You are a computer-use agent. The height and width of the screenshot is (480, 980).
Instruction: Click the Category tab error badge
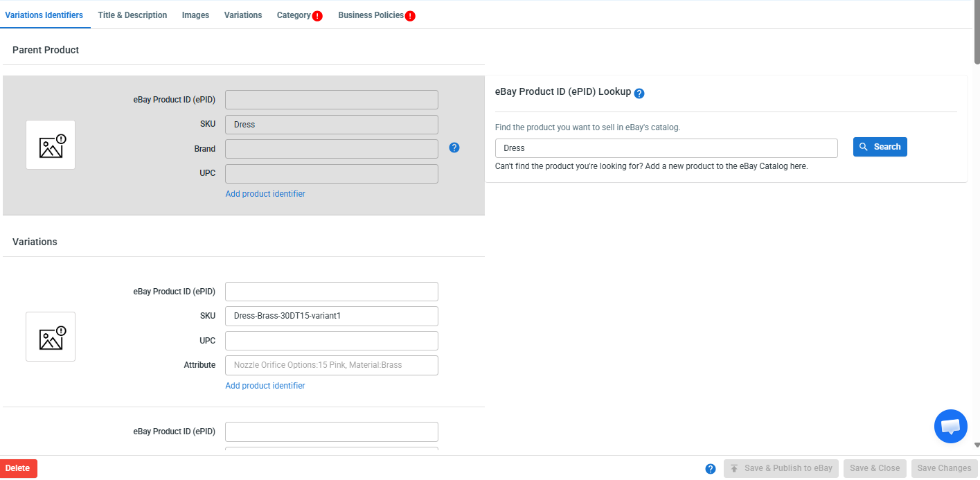click(317, 16)
